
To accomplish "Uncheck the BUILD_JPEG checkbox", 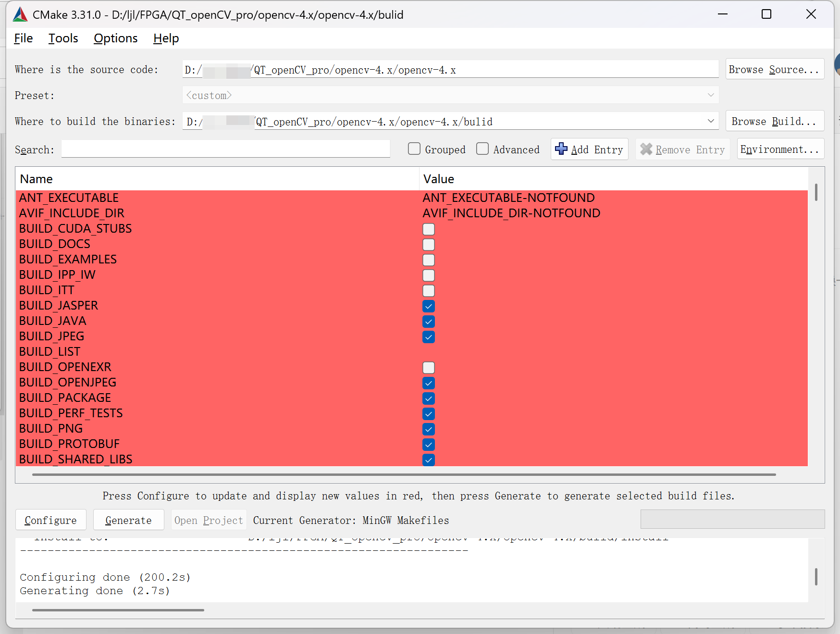I will 429,337.
